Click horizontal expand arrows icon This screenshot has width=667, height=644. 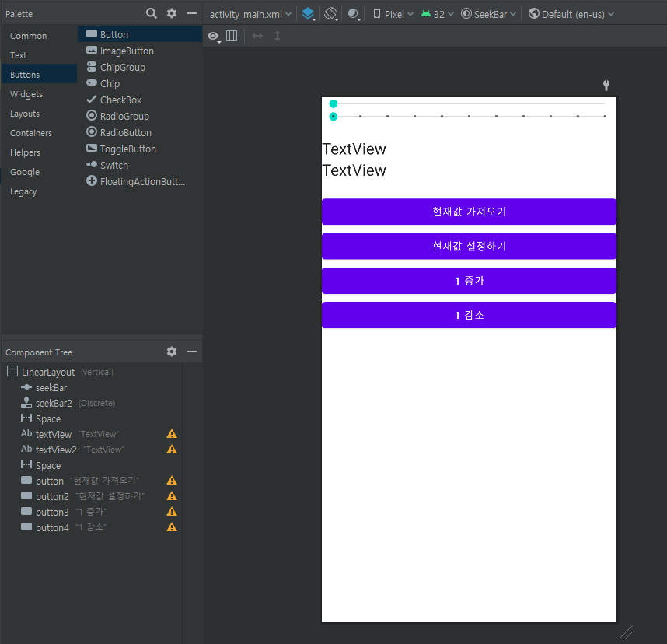click(x=257, y=36)
